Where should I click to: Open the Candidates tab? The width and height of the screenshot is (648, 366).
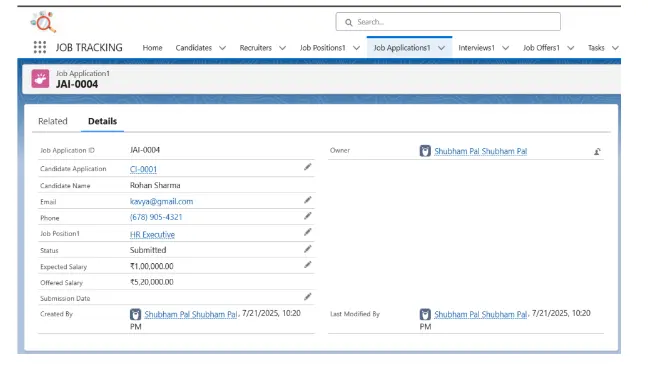point(193,48)
